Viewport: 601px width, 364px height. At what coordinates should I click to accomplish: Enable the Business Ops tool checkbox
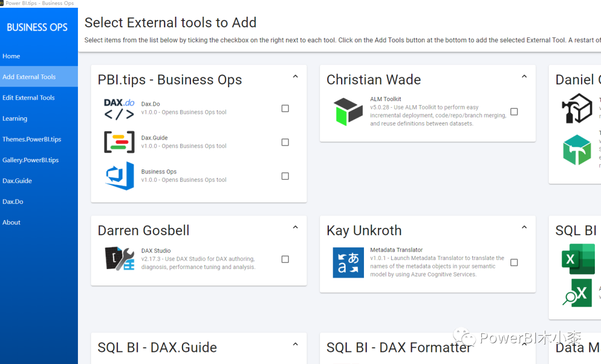coord(285,176)
